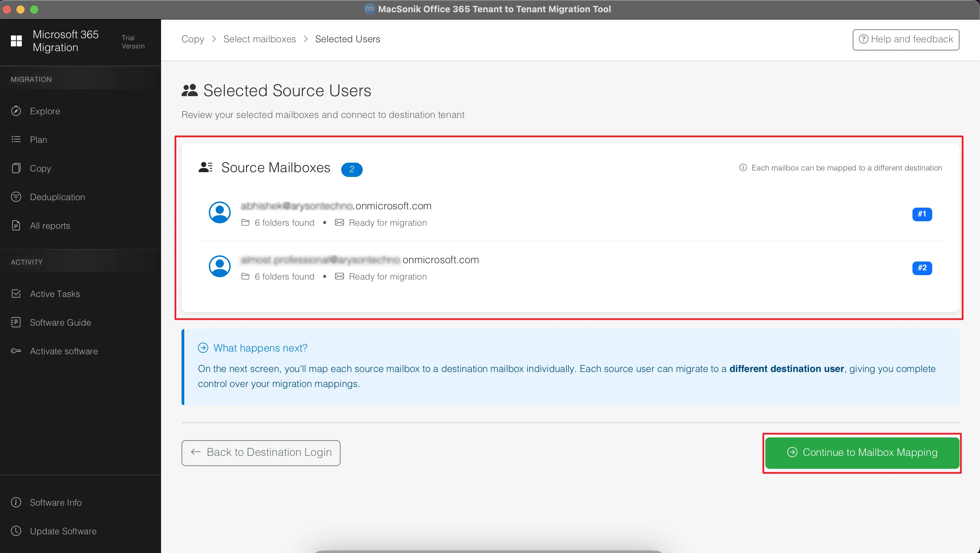The image size is (980, 553).
Task: Go Back to Destination Login
Action: point(261,453)
